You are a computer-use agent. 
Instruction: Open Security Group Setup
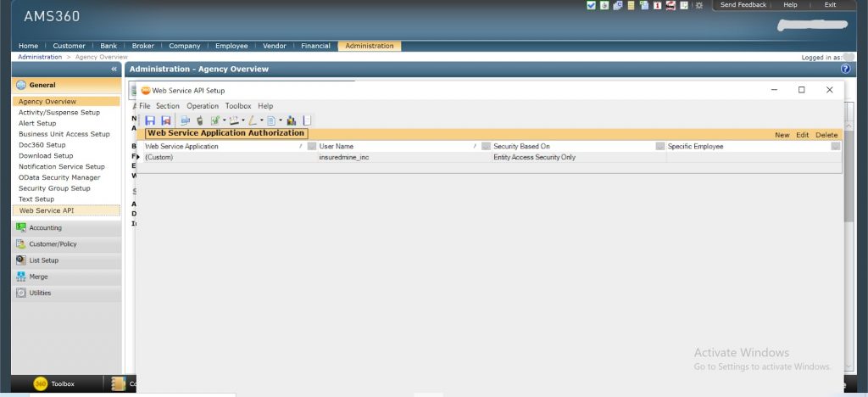(54, 188)
